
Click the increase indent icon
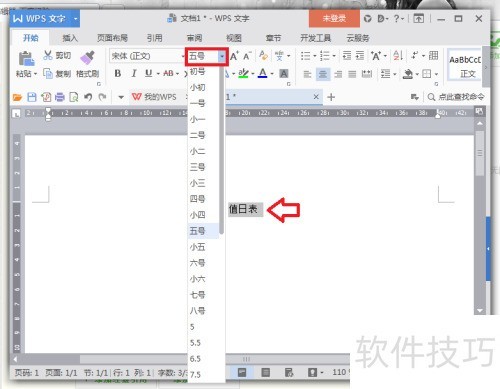tap(360, 56)
